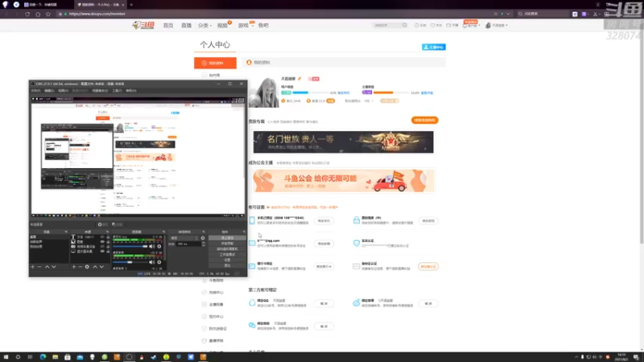Image resolution: width=644 pixels, height=362 pixels.
Task: Click blue 主播中心 button
Action: pyautogui.click(x=434, y=47)
